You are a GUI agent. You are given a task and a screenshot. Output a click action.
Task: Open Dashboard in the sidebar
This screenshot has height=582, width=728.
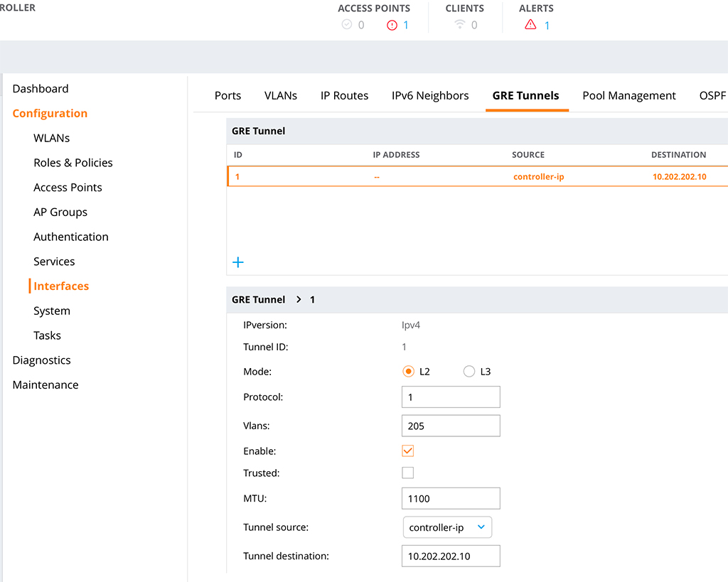tap(41, 89)
